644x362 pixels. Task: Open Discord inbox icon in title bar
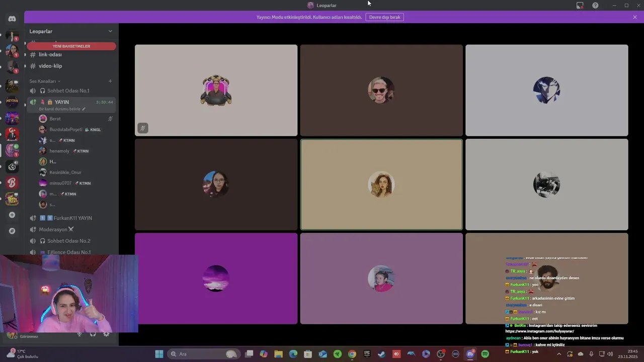point(580,6)
